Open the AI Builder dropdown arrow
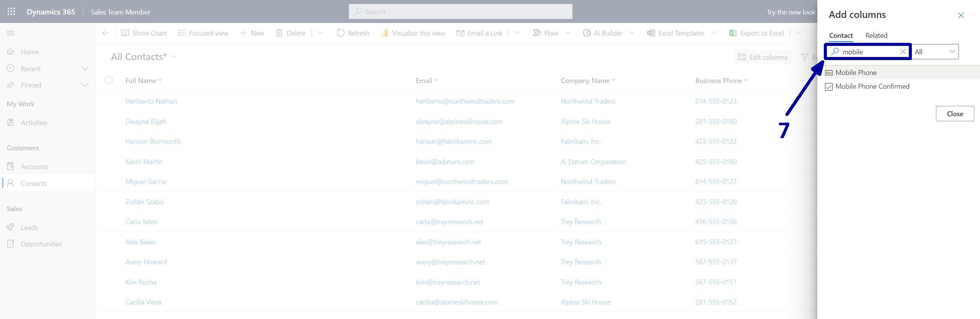980x319 pixels. pyautogui.click(x=632, y=33)
